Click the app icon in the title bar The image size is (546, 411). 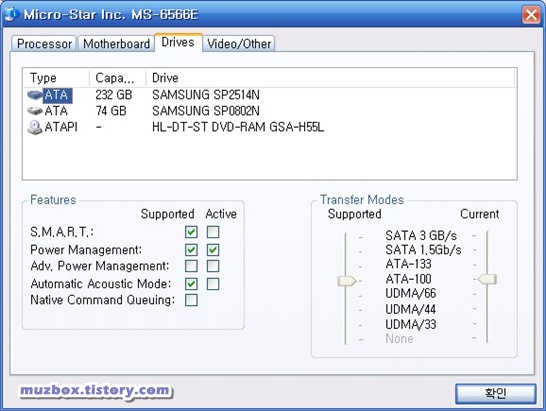pyautogui.click(x=11, y=14)
